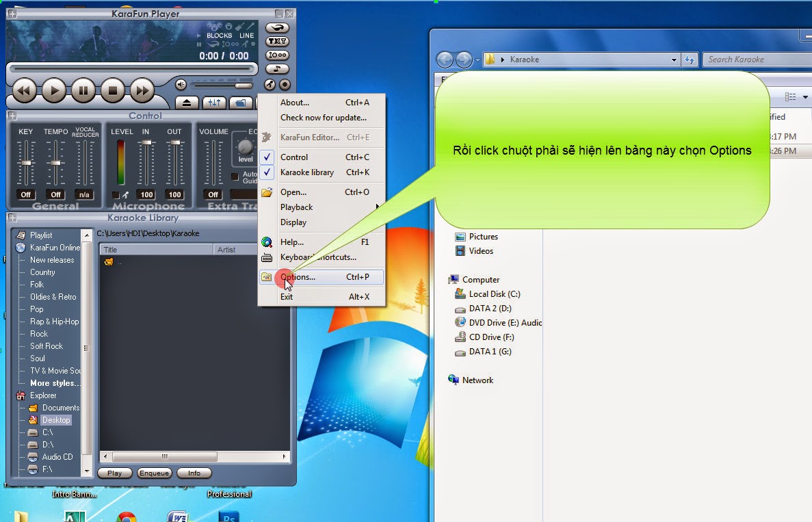This screenshot has height=522, width=812.
Task: Click the Info button
Action: click(x=194, y=473)
